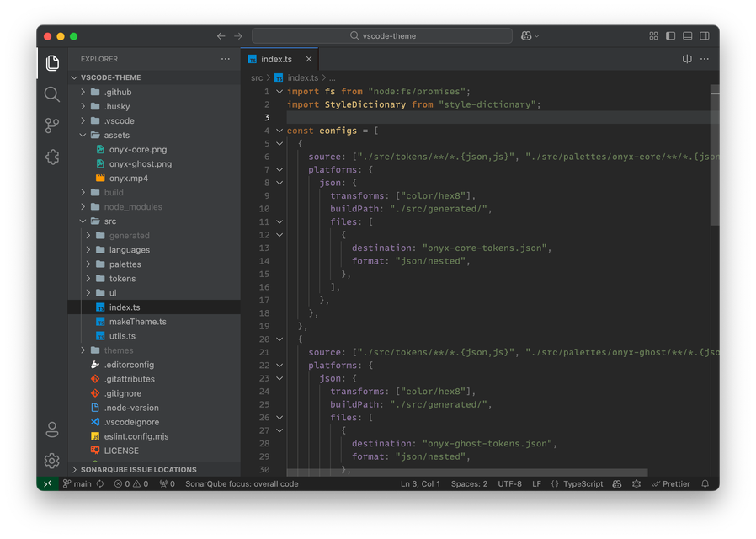The height and width of the screenshot is (539, 756).
Task: Click the split editor right icon
Action: pyautogui.click(x=687, y=59)
